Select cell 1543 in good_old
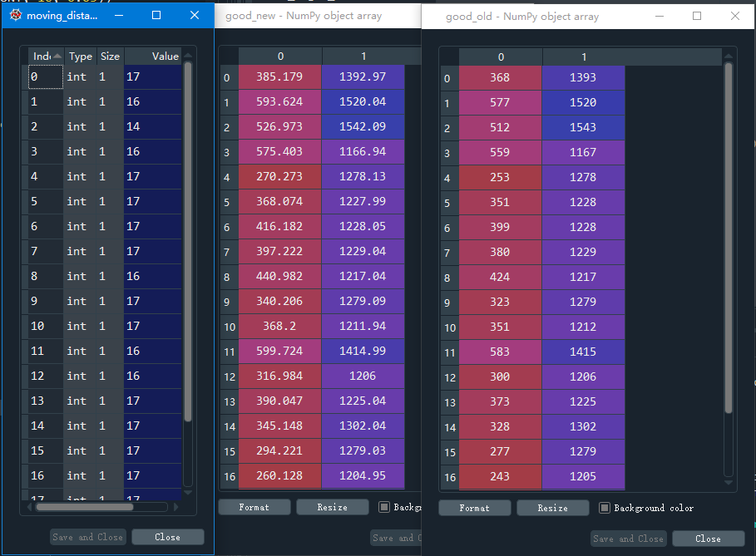 click(x=583, y=127)
